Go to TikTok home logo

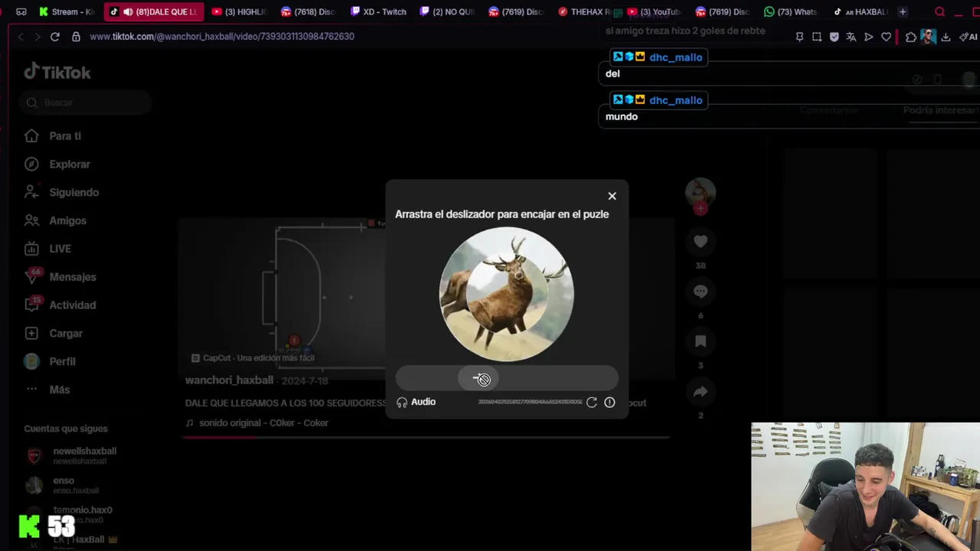[57, 72]
